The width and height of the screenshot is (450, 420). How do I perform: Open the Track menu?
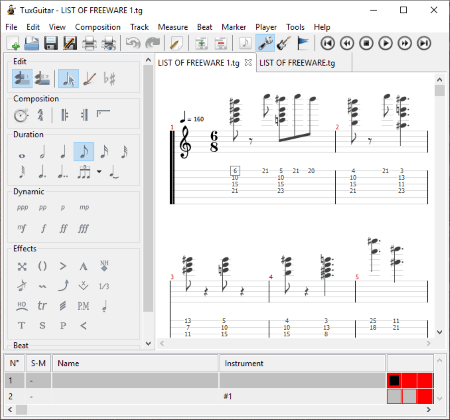coord(139,27)
